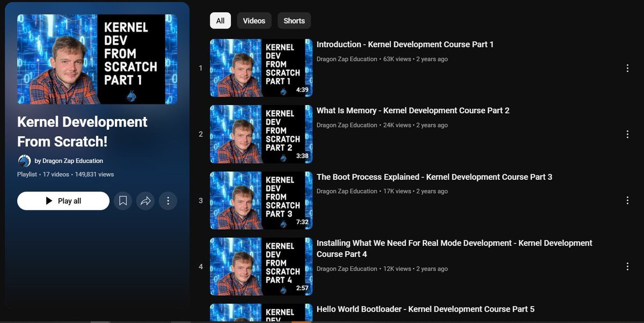This screenshot has width=644, height=323.
Task: Switch to the Videos filter chip
Action: click(254, 21)
